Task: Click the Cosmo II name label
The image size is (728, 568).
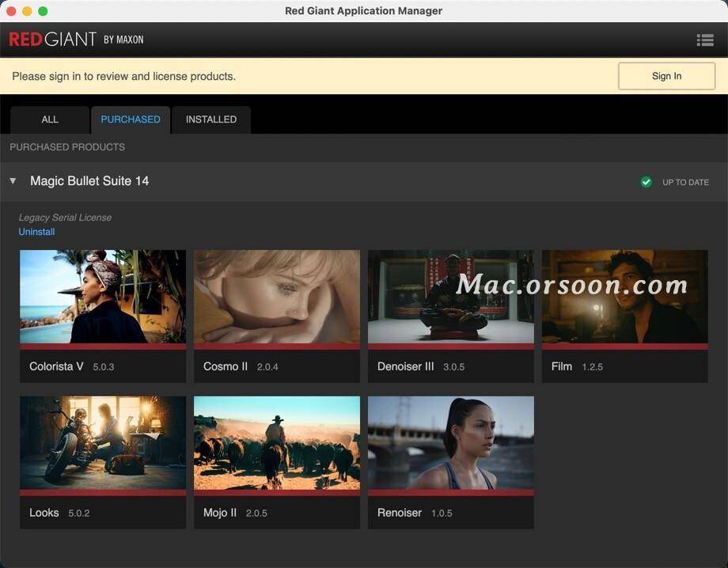Action: [226, 366]
